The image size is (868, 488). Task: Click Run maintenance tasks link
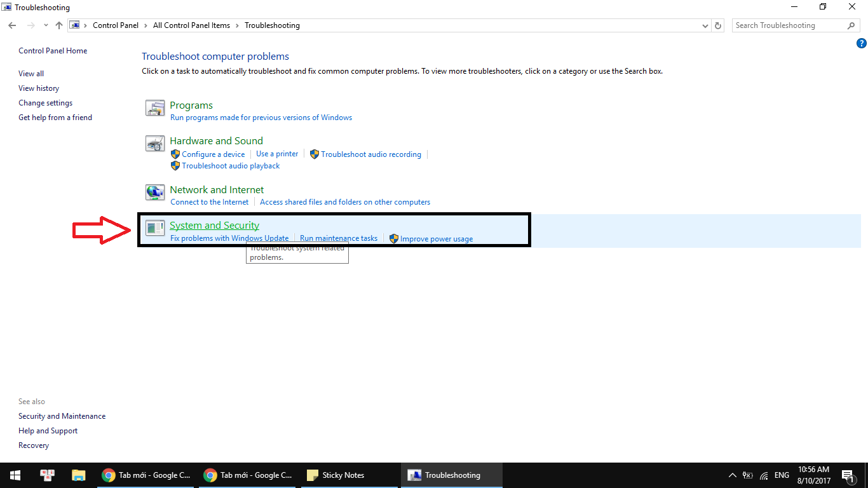coord(339,238)
